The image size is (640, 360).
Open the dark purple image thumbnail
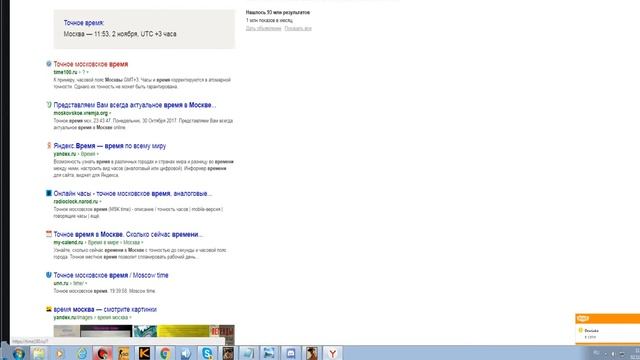(x=106, y=331)
